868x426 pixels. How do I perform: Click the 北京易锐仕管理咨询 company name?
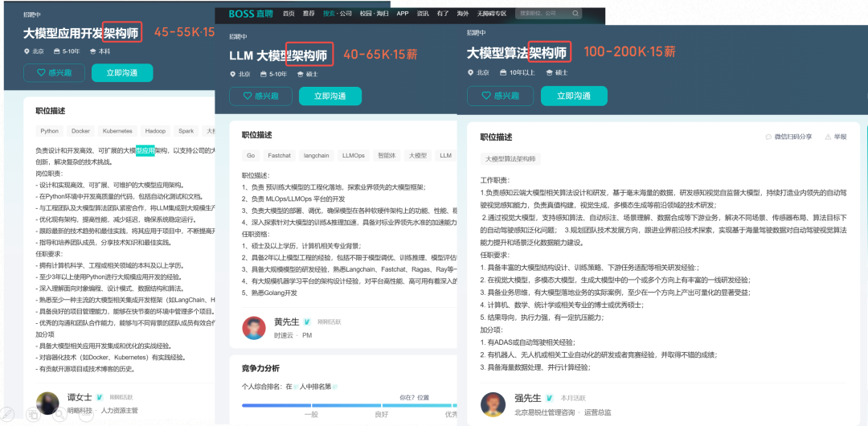pos(543,412)
